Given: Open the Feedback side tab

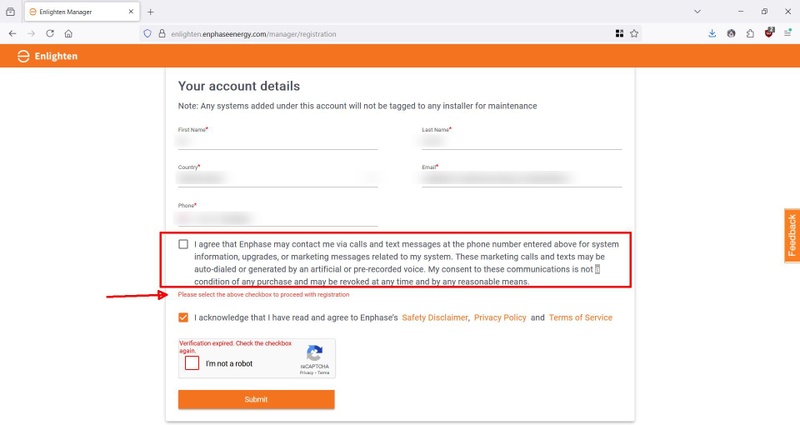Looking at the screenshot, I should 791,237.
